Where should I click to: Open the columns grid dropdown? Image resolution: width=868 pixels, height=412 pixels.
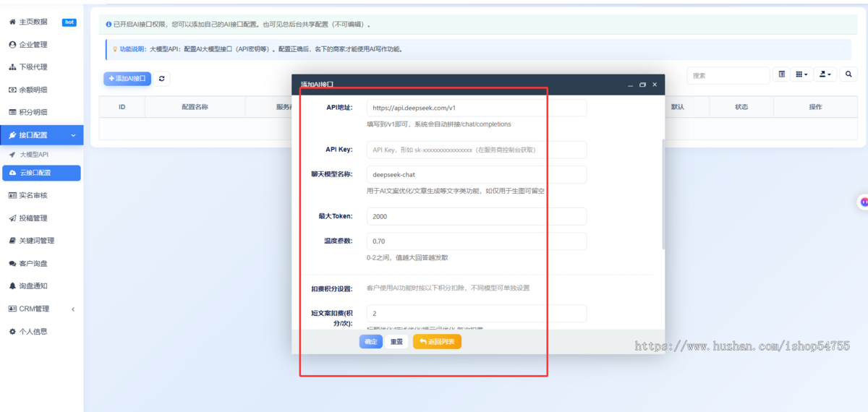tap(801, 74)
